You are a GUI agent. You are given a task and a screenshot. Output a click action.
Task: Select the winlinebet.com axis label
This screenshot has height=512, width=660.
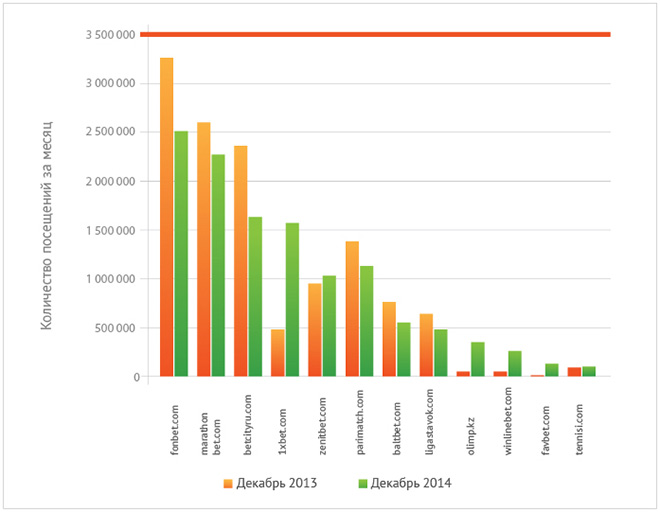508,421
